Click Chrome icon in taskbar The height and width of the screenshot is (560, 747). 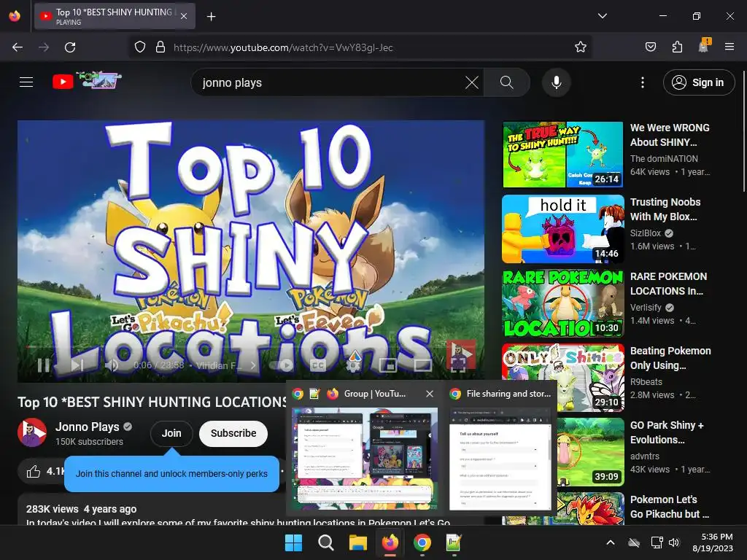pyautogui.click(x=422, y=542)
